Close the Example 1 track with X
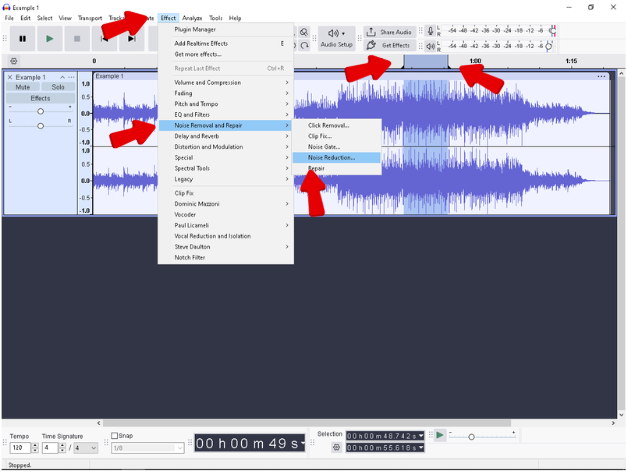 point(10,77)
